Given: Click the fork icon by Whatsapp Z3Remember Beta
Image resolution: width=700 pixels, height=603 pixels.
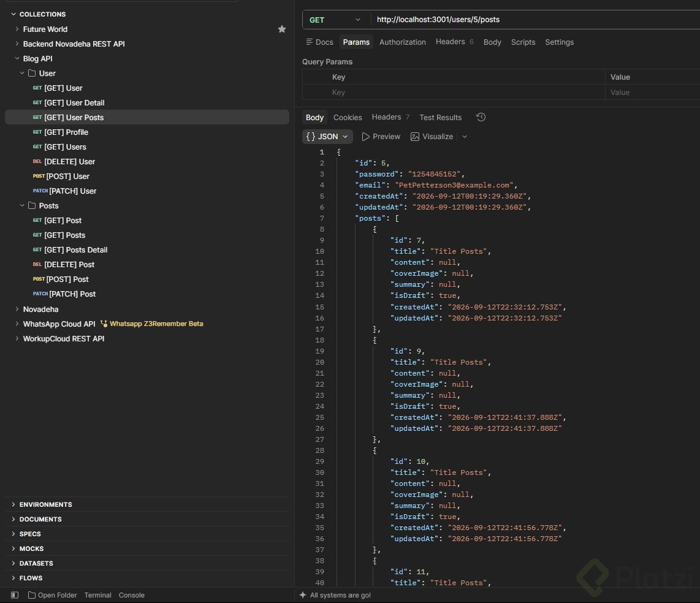Looking at the screenshot, I should click(104, 324).
